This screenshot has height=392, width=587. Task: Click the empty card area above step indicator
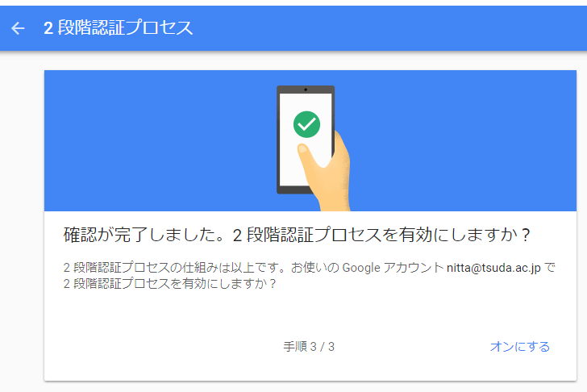coord(310,315)
